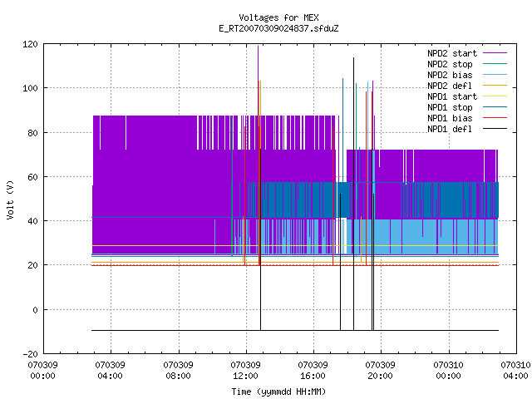Click the x-axis label 070309 04:00
This screenshot has width=532, height=399.
(111, 371)
